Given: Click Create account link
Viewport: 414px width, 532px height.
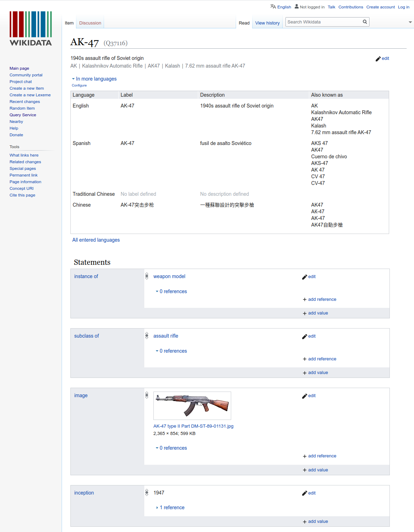Looking at the screenshot, I should [x=380, y=7].
